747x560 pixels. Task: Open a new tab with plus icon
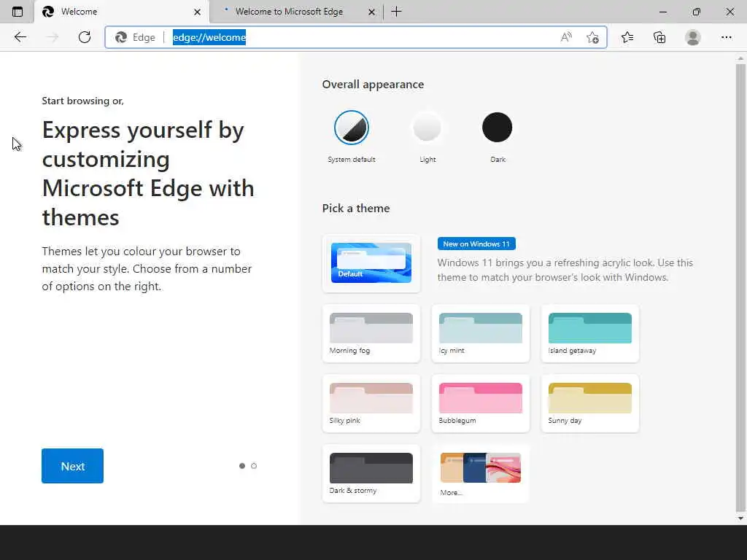pos(396,12)
